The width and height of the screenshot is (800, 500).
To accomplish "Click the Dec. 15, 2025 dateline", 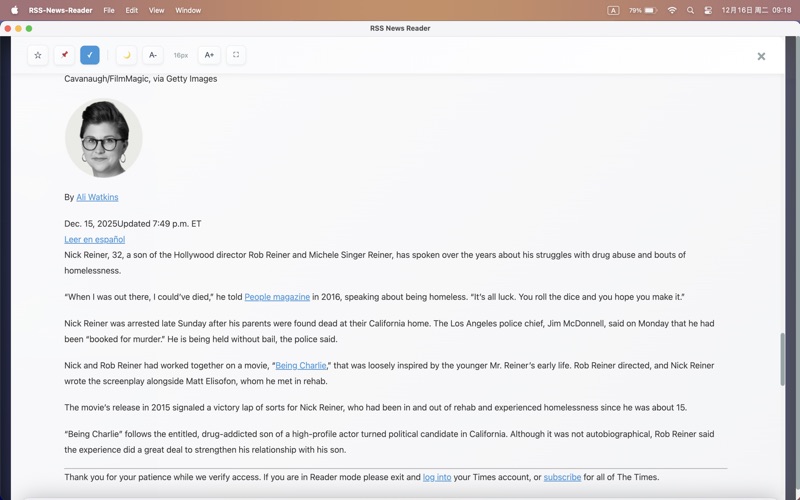I will coord(133,223).
